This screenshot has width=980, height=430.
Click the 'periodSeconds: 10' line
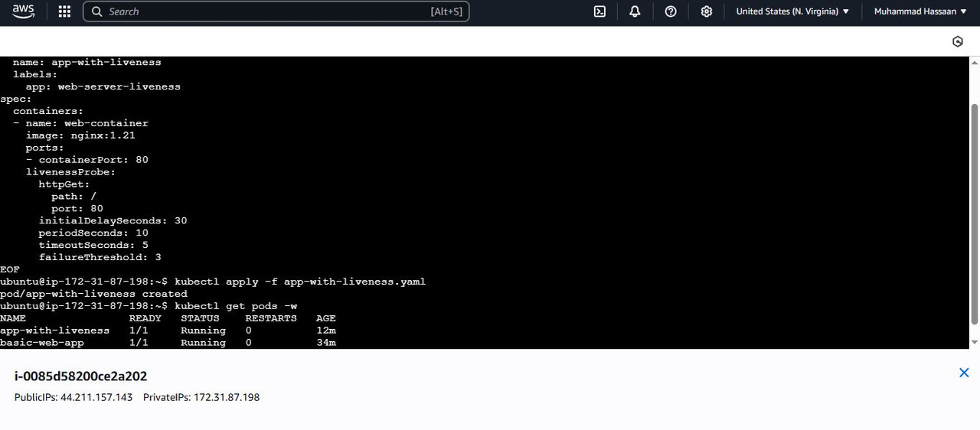pos(93,233)
